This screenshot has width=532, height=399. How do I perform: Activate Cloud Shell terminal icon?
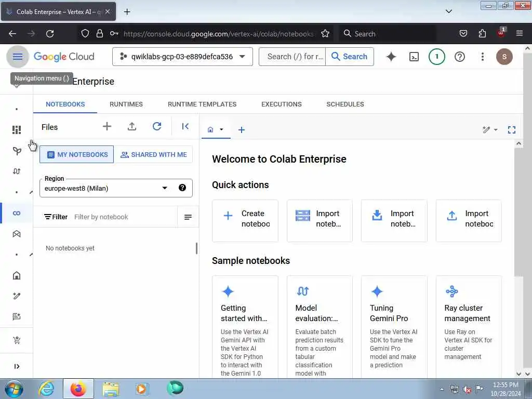point(414,57)
